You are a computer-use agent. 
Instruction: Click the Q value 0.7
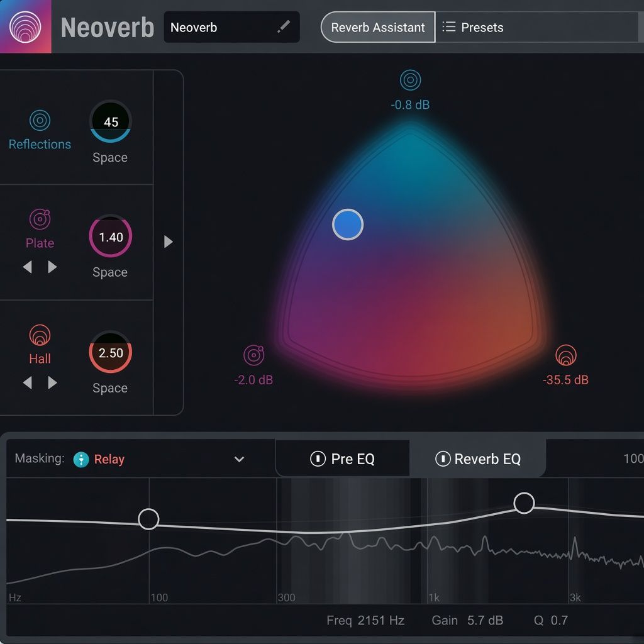point(559,620)
